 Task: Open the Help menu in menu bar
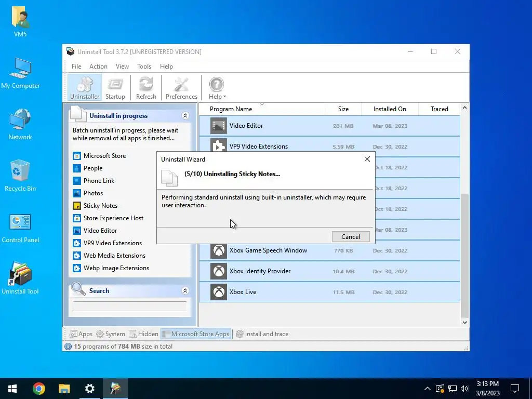[x=166, y=66]
